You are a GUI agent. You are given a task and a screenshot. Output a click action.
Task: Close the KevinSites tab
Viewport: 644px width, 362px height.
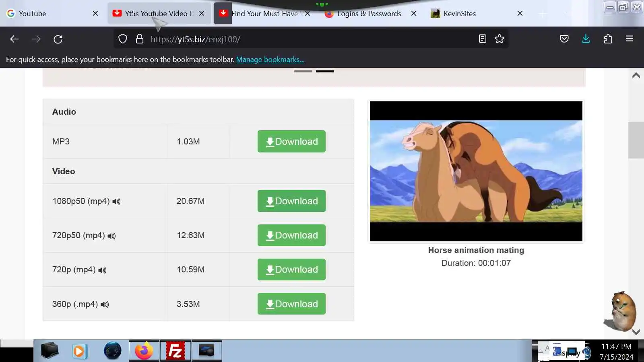click(520, 13)
